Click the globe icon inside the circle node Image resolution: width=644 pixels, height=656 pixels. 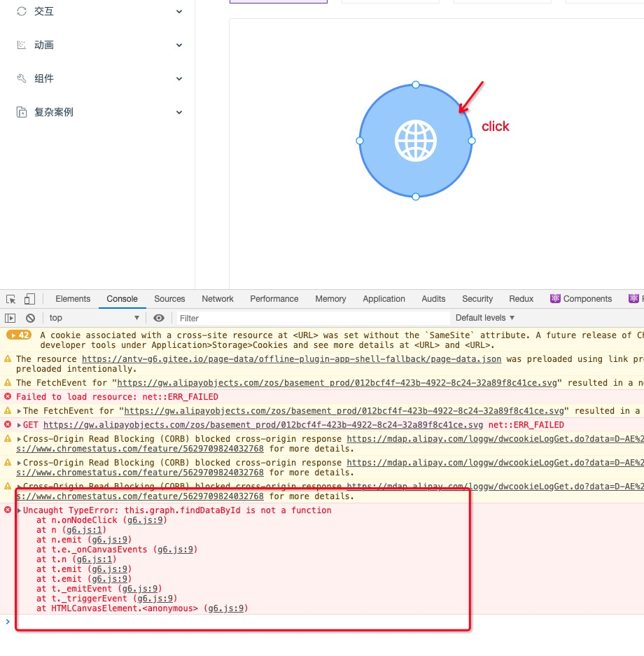coord(416,141)
